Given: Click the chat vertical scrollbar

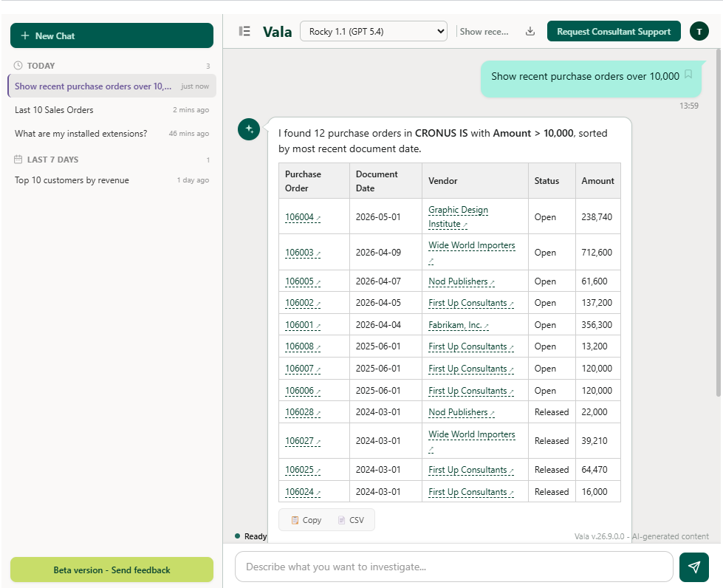Looking at the screenshot, I should [x=718, y=222].
